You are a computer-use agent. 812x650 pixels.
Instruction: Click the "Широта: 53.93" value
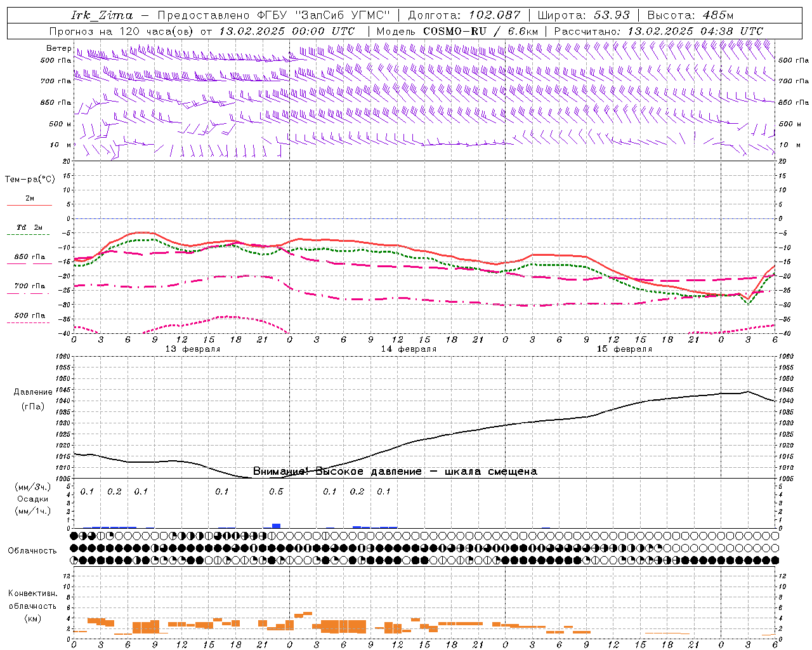pos(584,15)
